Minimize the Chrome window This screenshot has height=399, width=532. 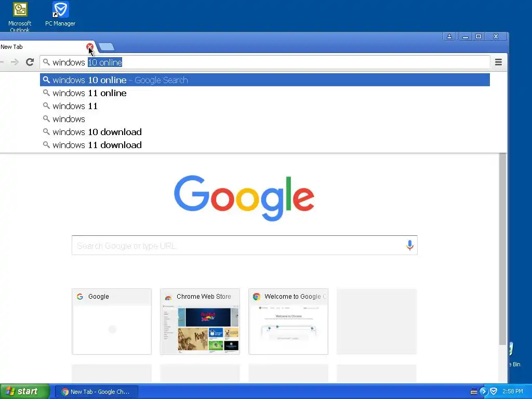[x=465, y=37]
